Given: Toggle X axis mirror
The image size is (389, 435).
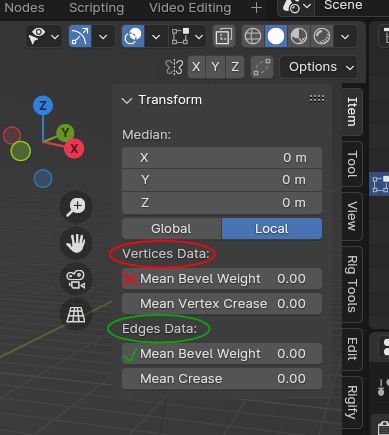Looking at the screenshot, I should point(196,67).
